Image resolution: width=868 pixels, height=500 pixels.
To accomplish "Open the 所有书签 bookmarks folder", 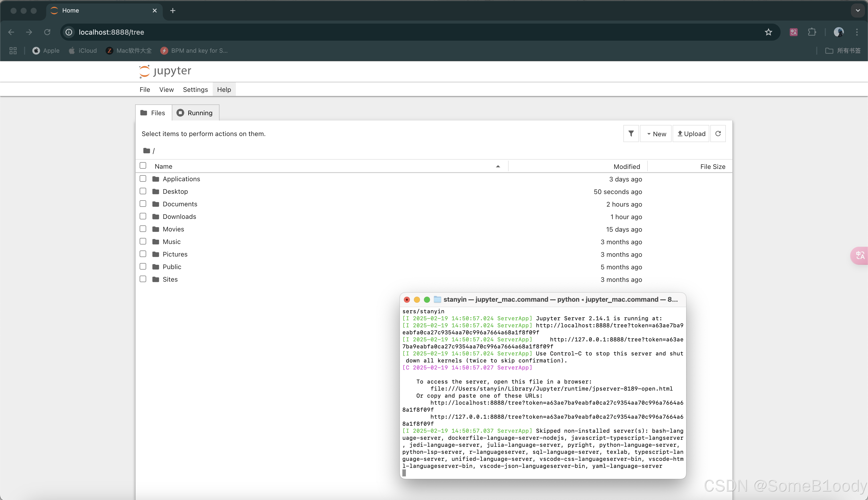I will (843, 50).
